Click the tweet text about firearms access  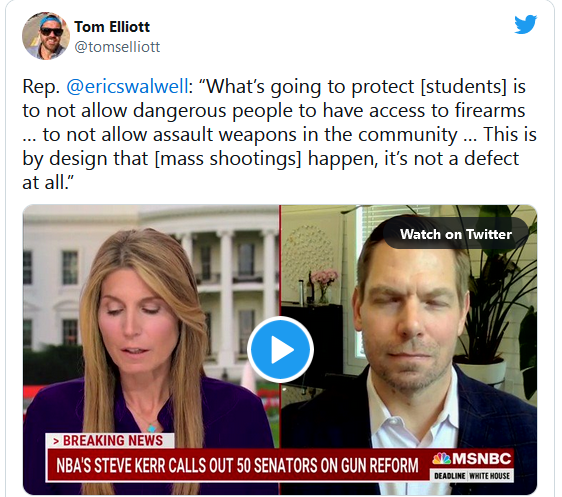[274, 111]
